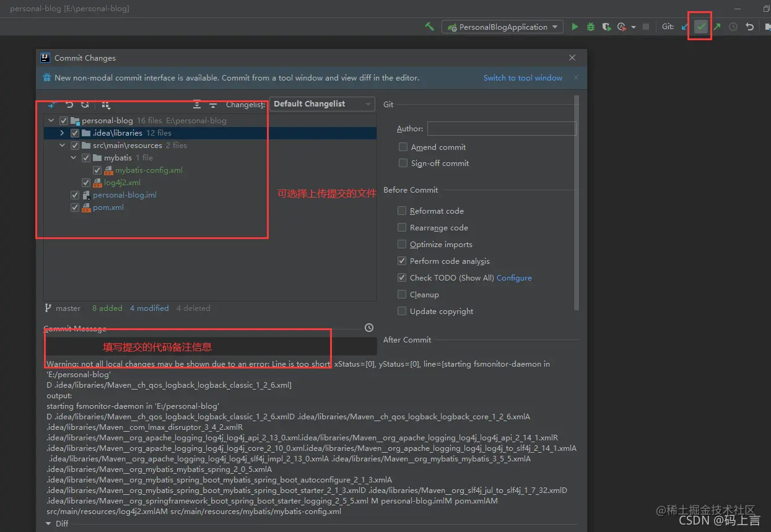This screenshot has height=532, width=771.
Task: Click the gift icon in notification banner
Action: (x=47, y=77)
